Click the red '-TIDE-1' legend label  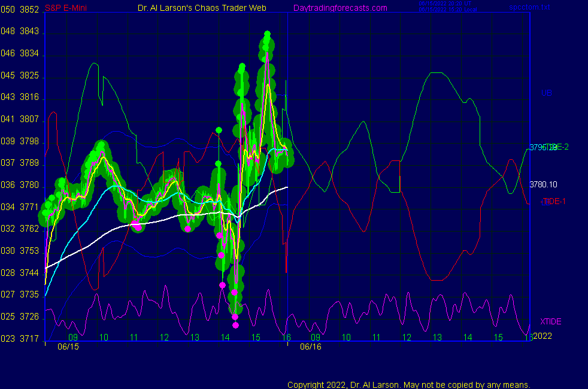553,201
